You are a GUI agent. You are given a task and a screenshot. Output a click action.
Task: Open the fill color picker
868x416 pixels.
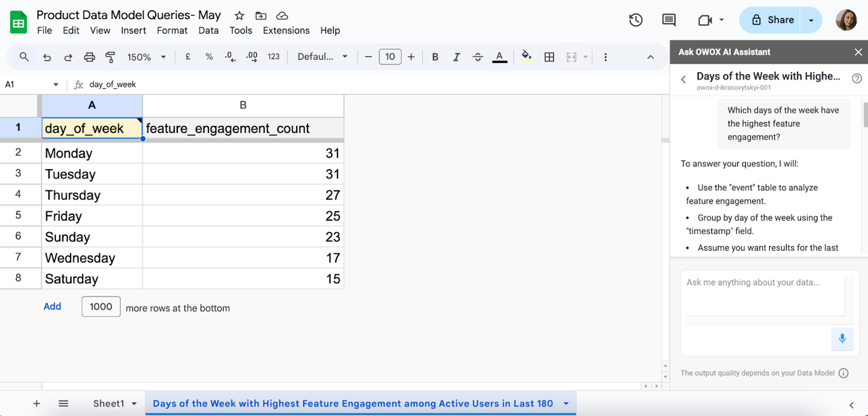tap(526, 57)
